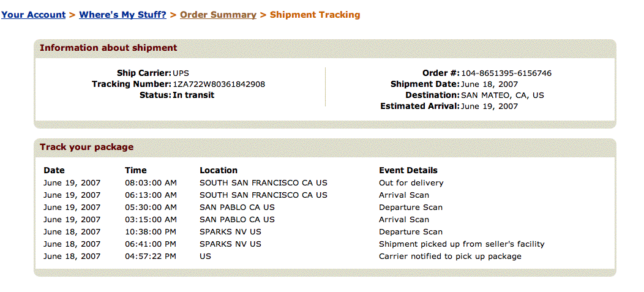
Task: Click the Out for delivery event
Action: (411, 182)
